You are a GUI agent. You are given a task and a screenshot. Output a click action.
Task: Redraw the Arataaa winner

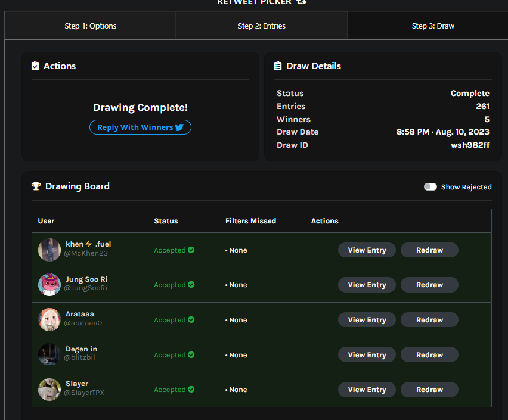coord(429,319)
